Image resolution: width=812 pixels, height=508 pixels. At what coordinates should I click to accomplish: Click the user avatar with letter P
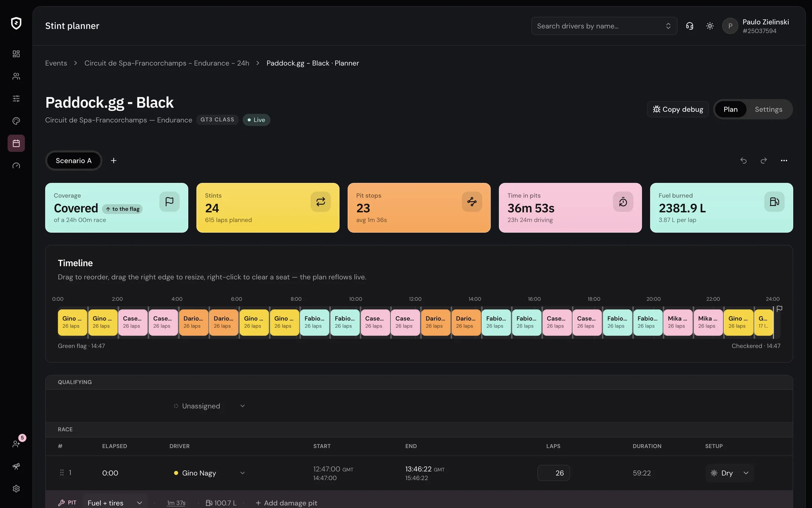(x=730, y=26)
